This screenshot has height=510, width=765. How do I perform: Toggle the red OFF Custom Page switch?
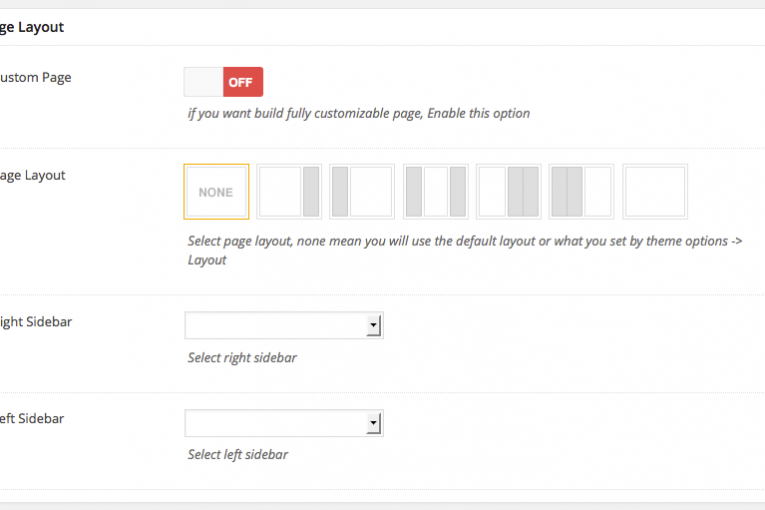[243, 82]
